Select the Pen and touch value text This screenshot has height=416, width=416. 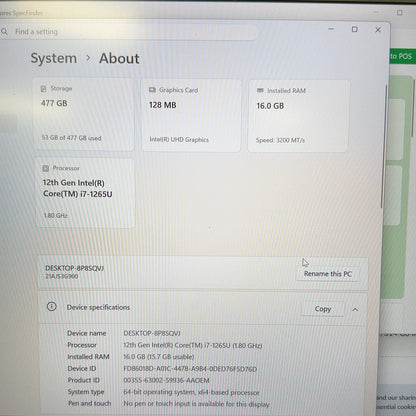(196, 404)
